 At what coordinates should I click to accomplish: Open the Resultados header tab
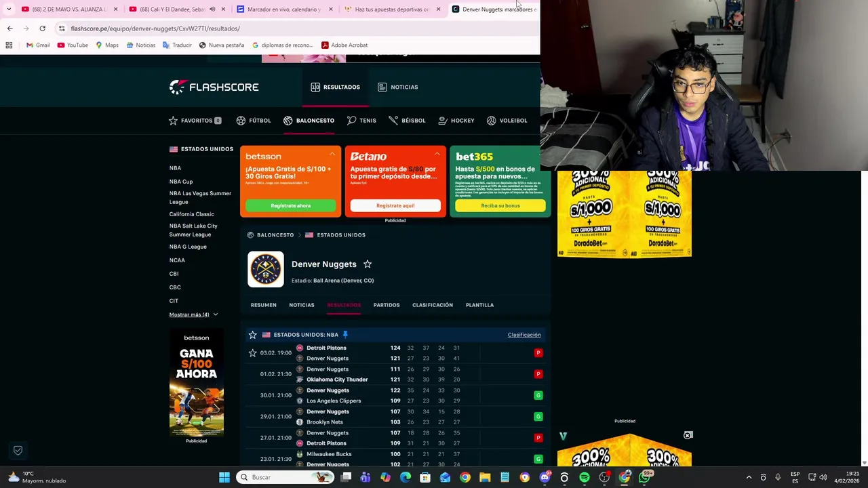(335, 87)
